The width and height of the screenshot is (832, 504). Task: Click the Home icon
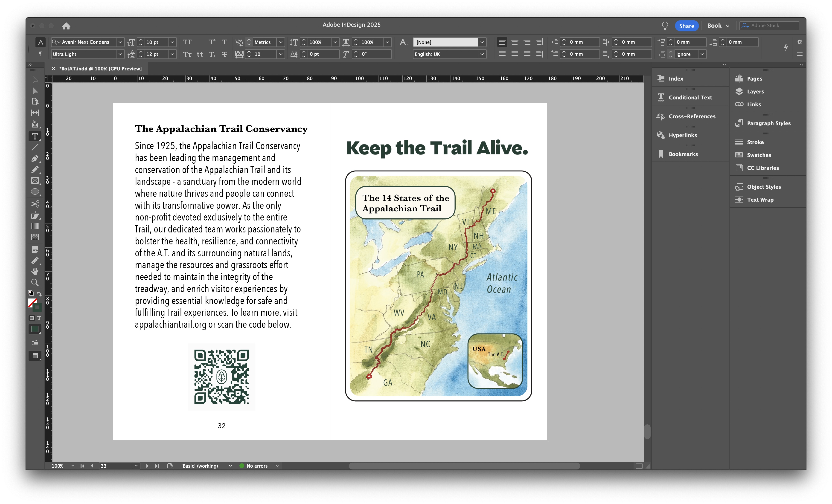point(66,26)
